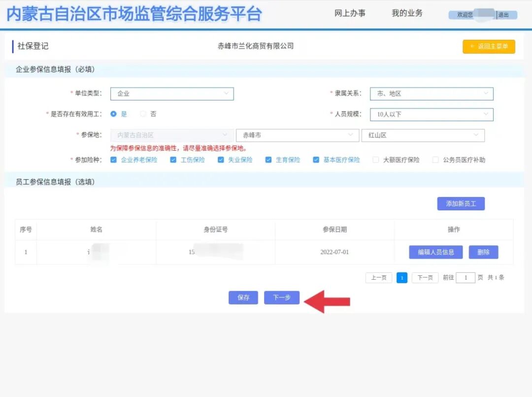Screen dimensions: 532x397
Task: Open the 隶属关系 dropdown showing 市、地区
Action: 432,94
